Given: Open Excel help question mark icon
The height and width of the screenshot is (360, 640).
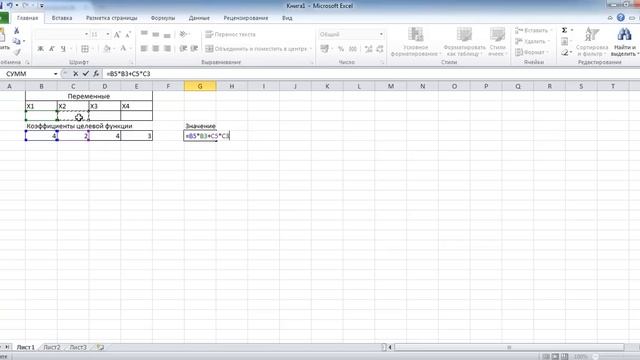Looking at the screenshot, I should point(621,18).
